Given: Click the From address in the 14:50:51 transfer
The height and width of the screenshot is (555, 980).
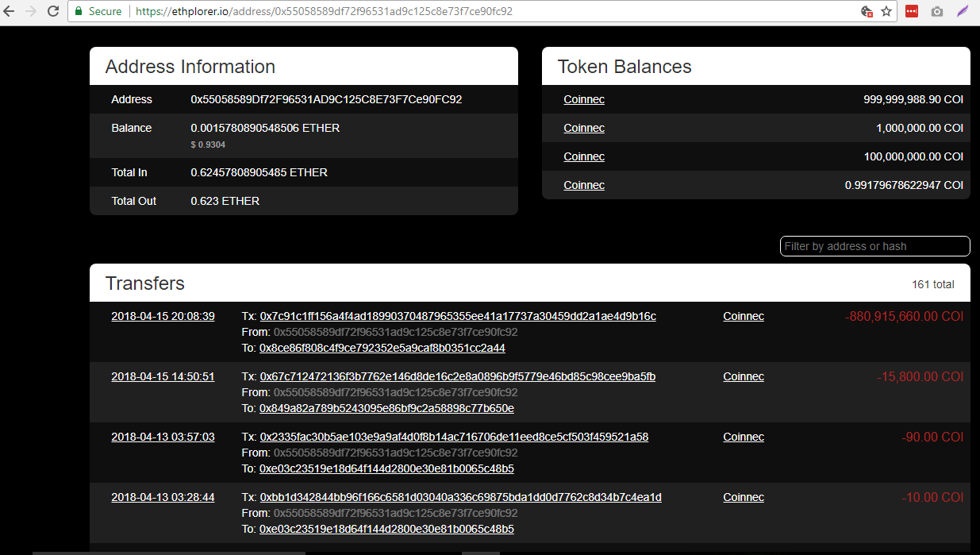Looking at the screenshot, I should click(395, 392).
